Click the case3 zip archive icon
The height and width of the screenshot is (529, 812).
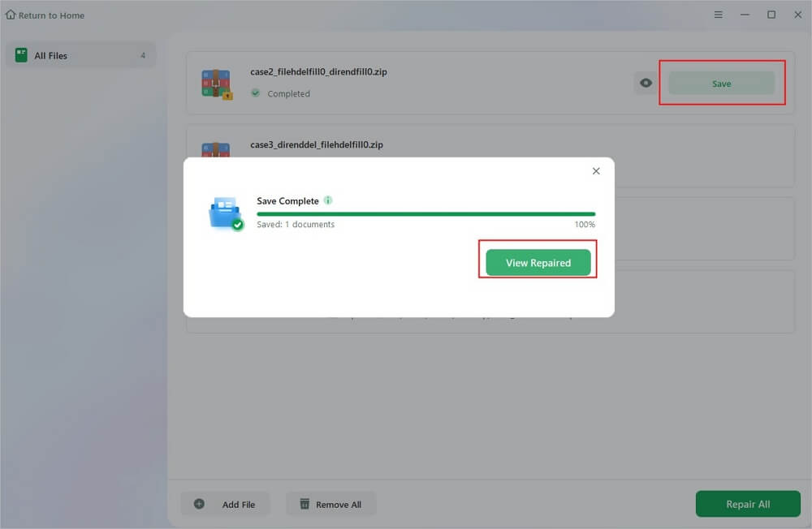tap(216, 149)
